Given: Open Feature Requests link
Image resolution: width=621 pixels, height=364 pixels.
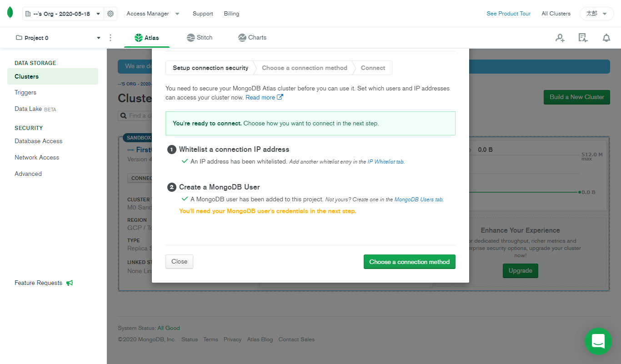Looking at the screenshot, I should coord(39,283).
